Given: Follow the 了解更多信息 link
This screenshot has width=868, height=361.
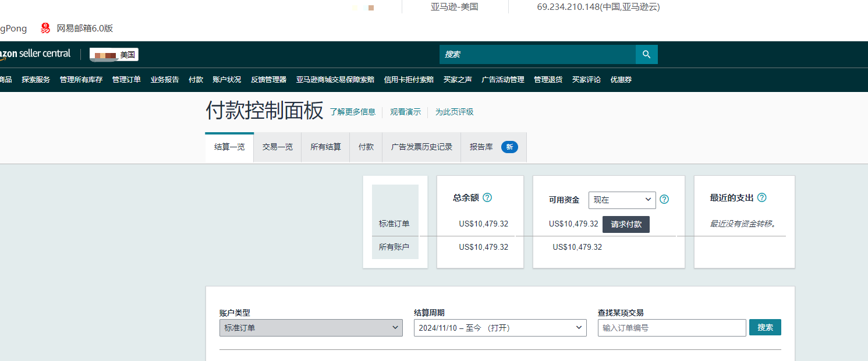Looking at the screenshot, I should pyautogui.click(x=353, y=112).
